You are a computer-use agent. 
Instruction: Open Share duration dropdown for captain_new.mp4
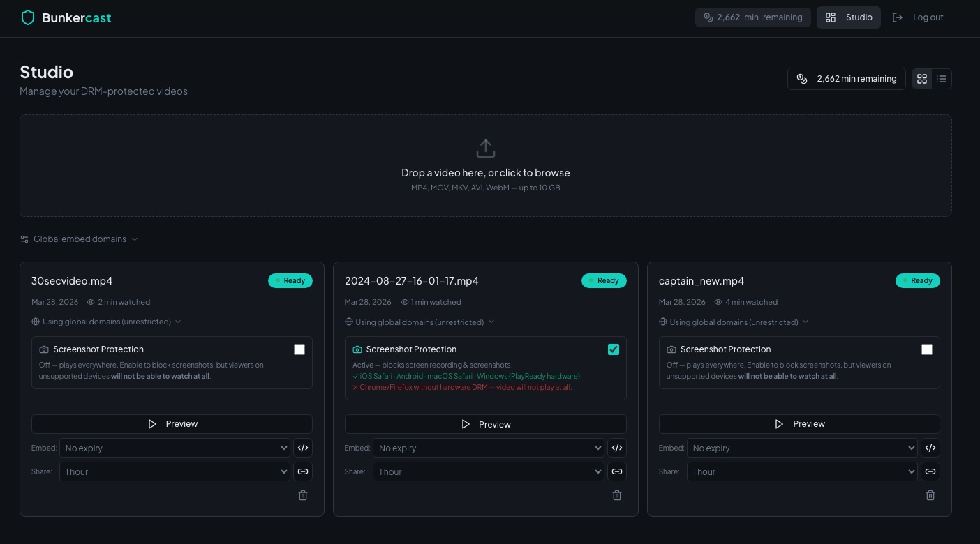click(x=802, y=471)
